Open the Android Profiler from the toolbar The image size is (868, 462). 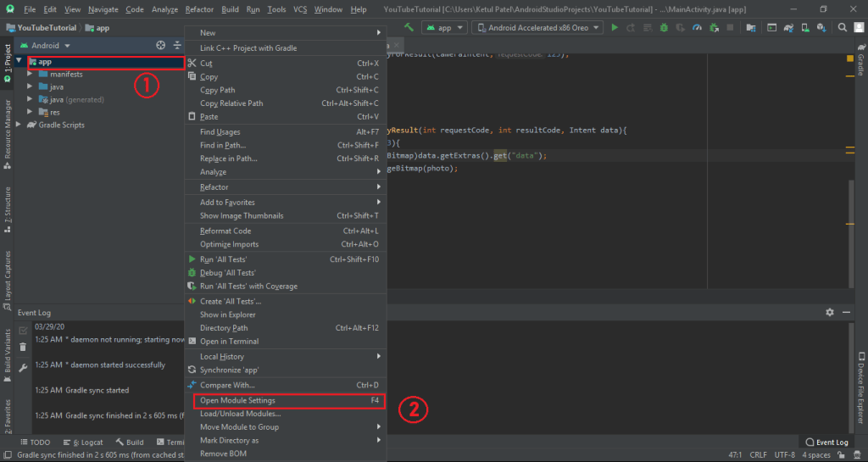click(x=697, y=27)
